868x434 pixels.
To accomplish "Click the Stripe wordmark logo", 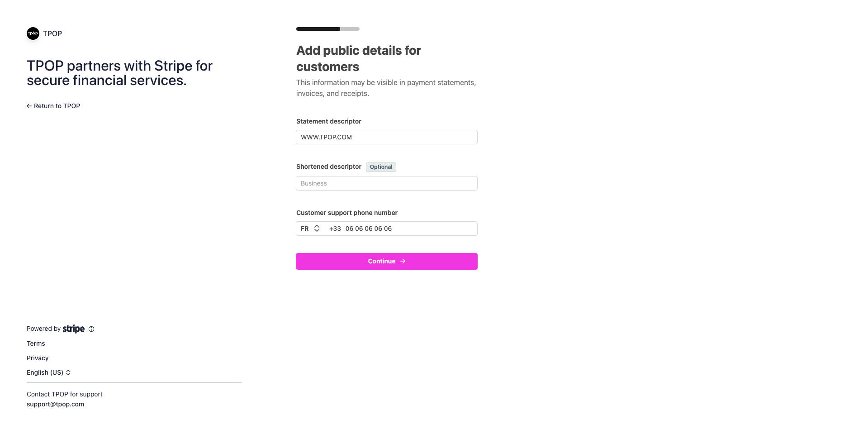I will coord(74,329).
